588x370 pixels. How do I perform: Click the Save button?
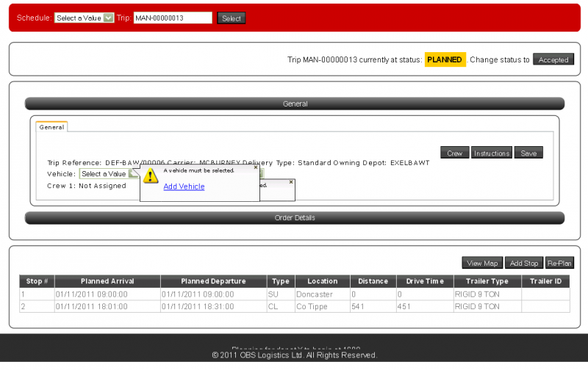(528, 153)
